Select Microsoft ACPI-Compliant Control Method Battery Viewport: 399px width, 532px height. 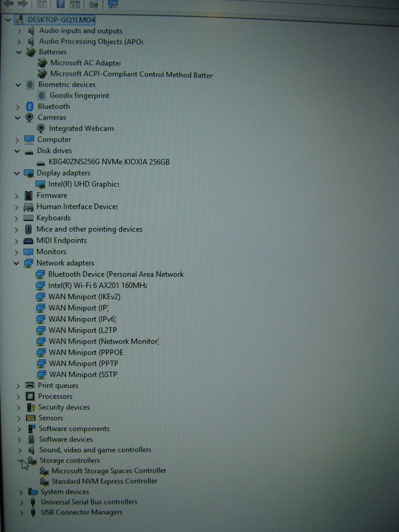tap(131, 74)
